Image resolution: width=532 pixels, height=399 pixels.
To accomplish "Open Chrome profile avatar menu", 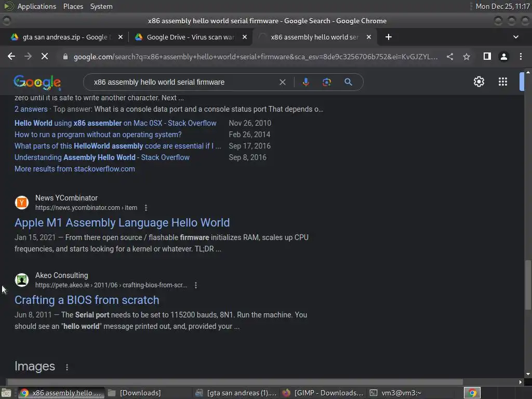I will [x=504, y=57].
